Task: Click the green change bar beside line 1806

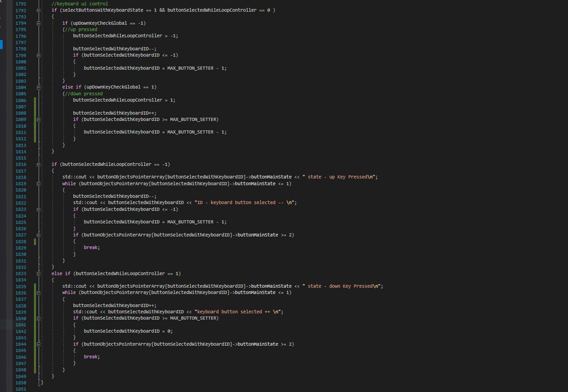Action: pos(35,100)
